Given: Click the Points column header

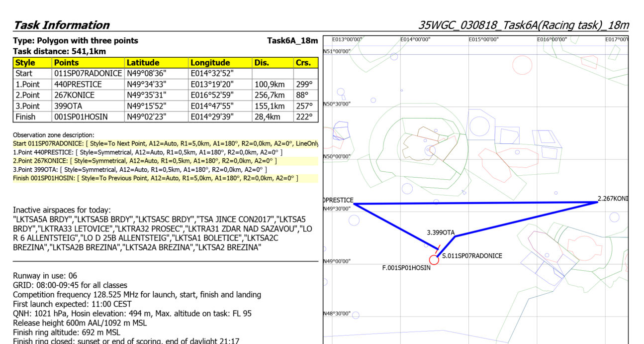Looking at the screenshot, I should [66, 63].
